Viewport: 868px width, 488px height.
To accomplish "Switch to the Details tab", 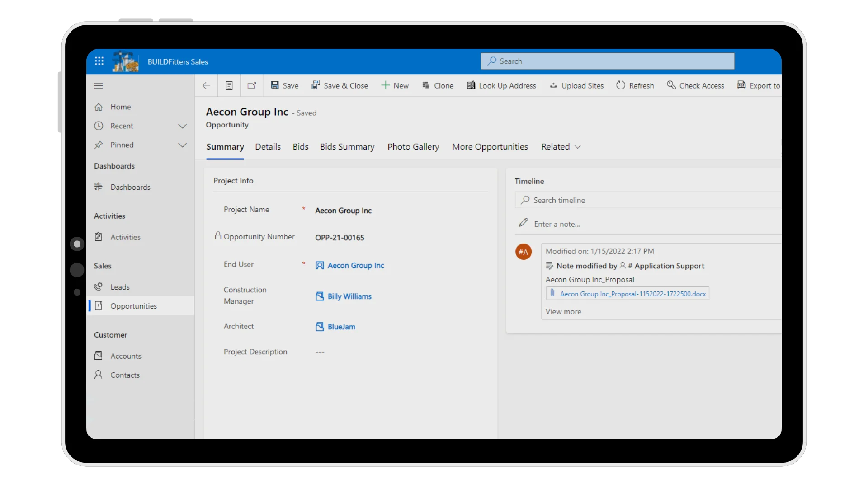I will (x=268, y=147).
